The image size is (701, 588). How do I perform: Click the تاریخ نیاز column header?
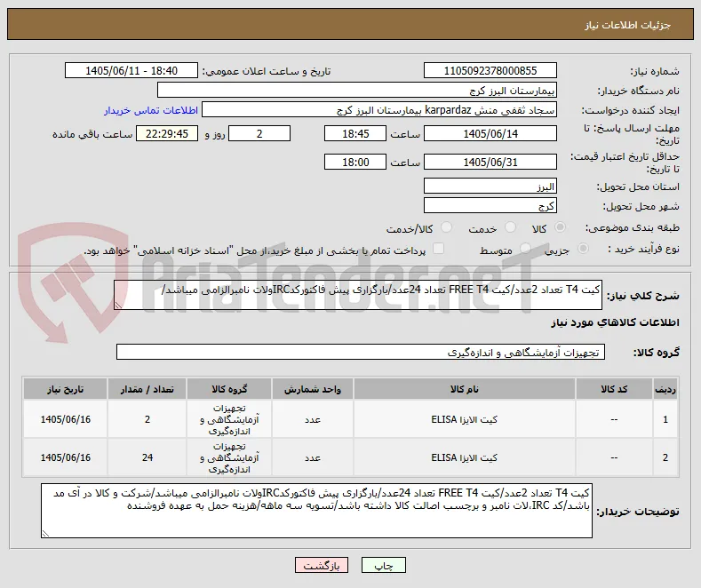[x=65, y=389]
